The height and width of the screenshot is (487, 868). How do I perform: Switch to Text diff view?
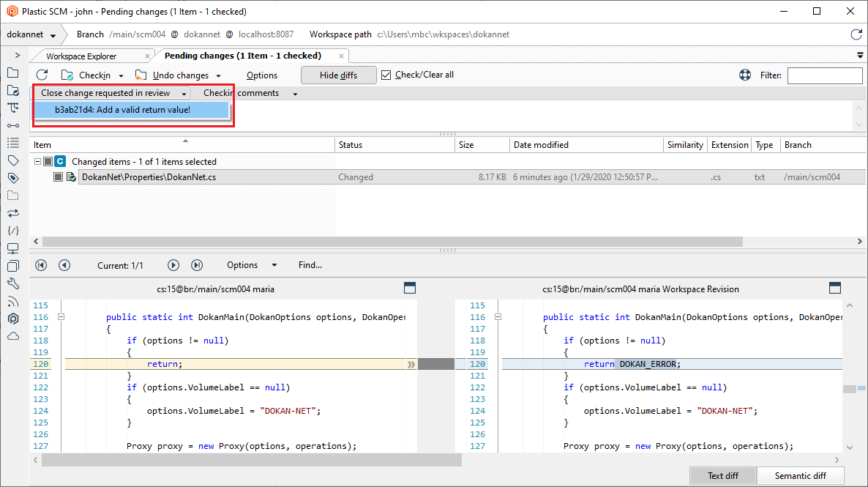tap(723, 475)
